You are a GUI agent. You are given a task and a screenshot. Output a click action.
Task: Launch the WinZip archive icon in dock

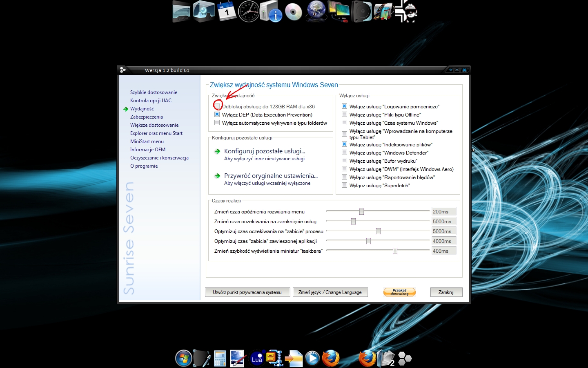274,358
